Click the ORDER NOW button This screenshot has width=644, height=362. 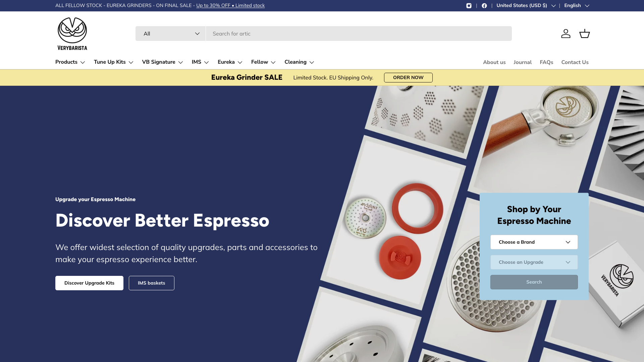(x=408, y=77)
